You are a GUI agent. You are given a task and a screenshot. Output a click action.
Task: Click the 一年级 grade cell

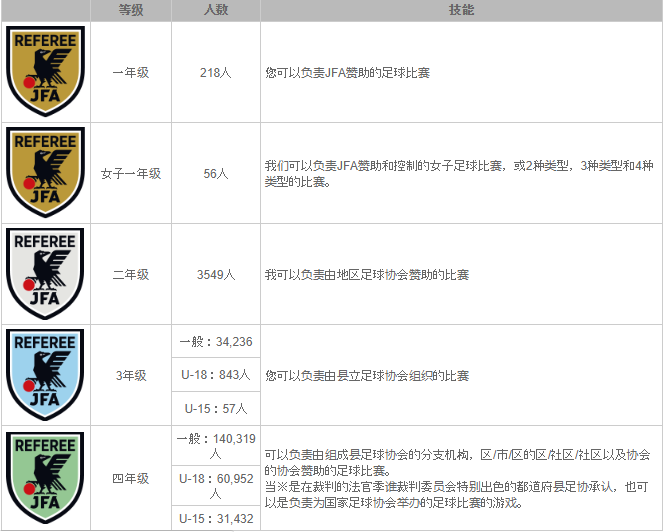point(131,72)
